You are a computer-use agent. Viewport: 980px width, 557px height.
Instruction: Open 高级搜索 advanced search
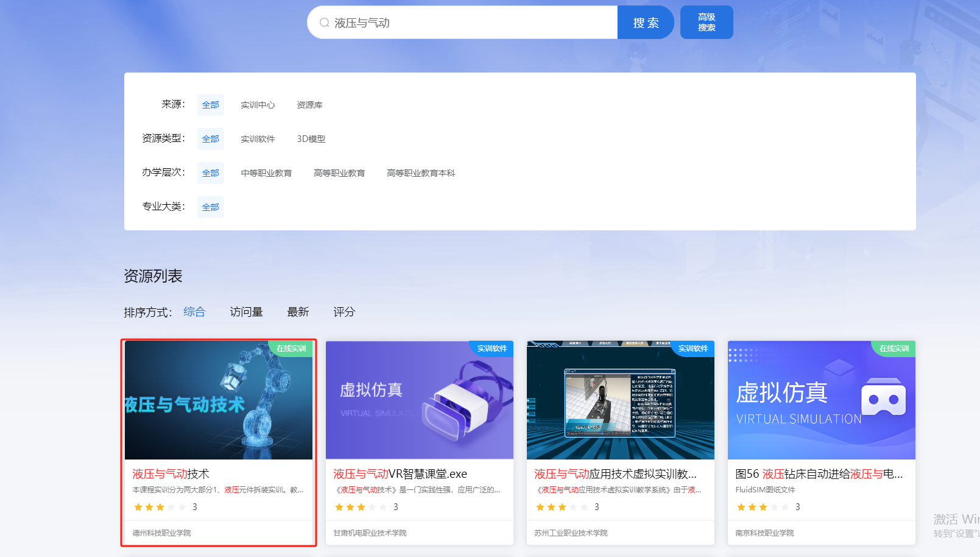(x=706, y=23)
